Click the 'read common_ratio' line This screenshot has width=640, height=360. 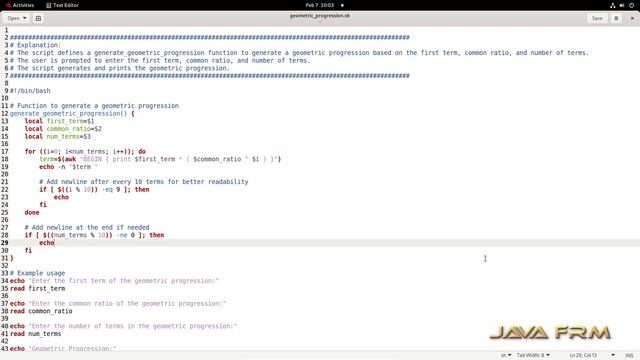point(41,311)
